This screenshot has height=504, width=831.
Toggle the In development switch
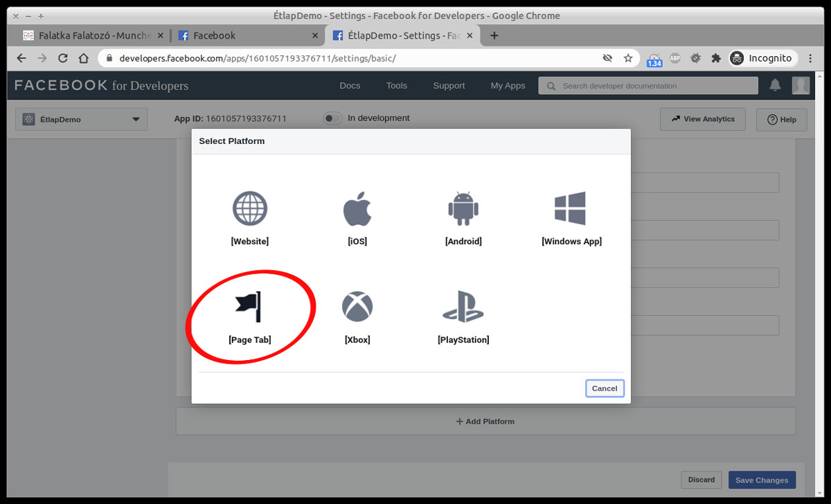click(333, 118)
